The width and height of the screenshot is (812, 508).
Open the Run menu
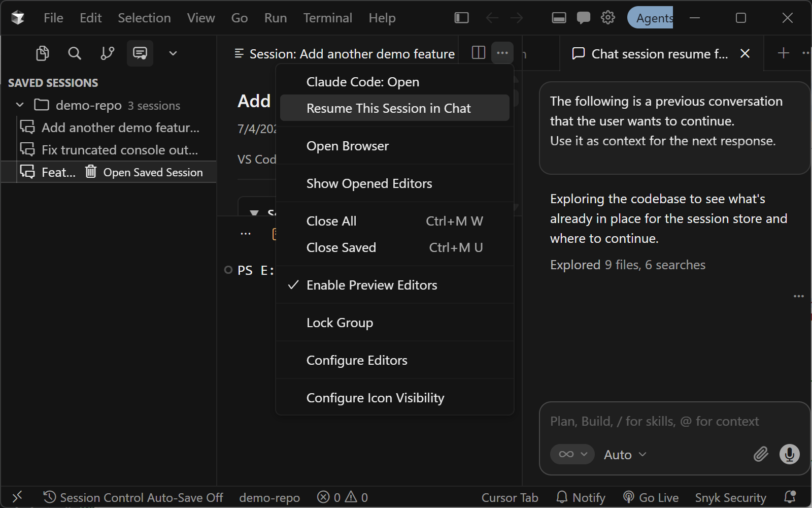pyautogui.click(x=276, y=18)
